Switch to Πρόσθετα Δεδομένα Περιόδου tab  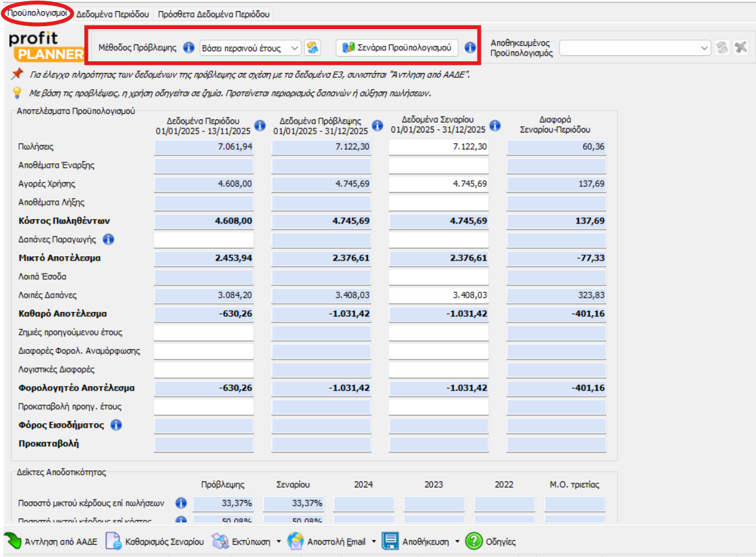(213, 14)
